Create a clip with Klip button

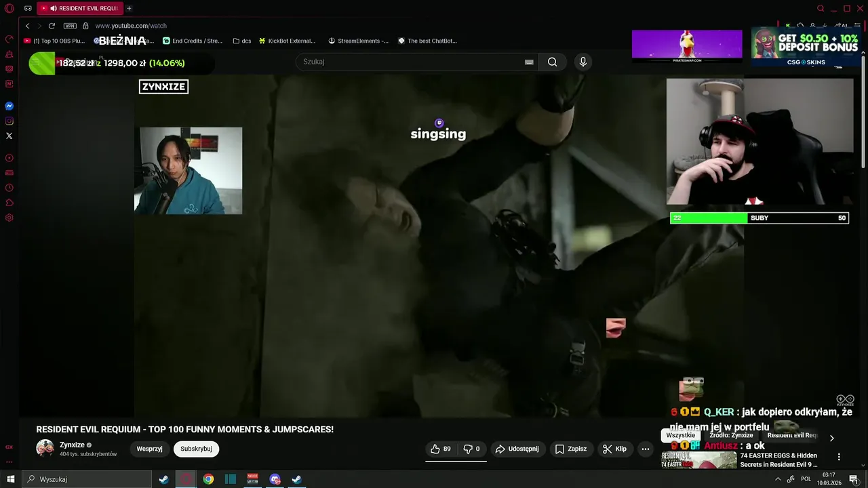coord(615,449)
